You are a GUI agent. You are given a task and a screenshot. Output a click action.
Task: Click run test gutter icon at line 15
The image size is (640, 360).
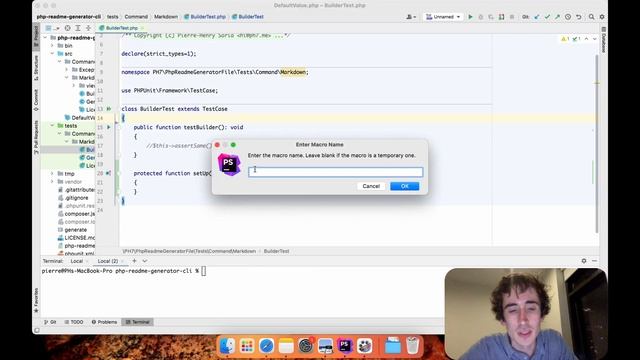109,127
